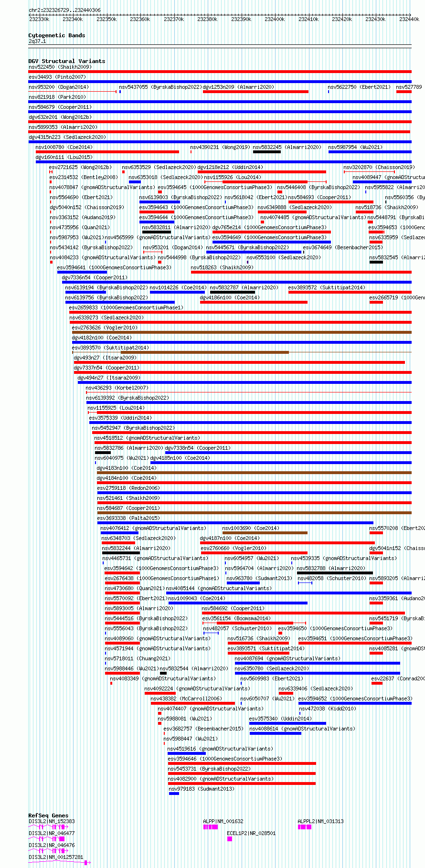Select nsv438382 (McCarroll2006) label

186,699
